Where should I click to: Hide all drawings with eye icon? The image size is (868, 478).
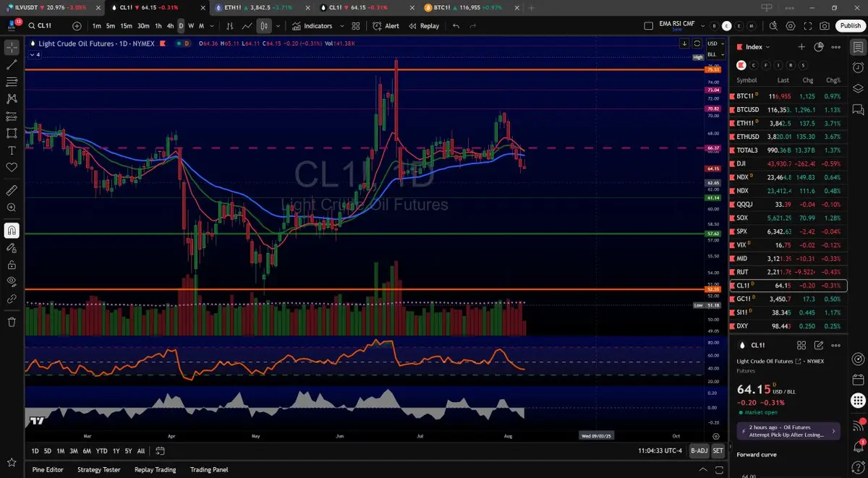[x=12, y=281]
